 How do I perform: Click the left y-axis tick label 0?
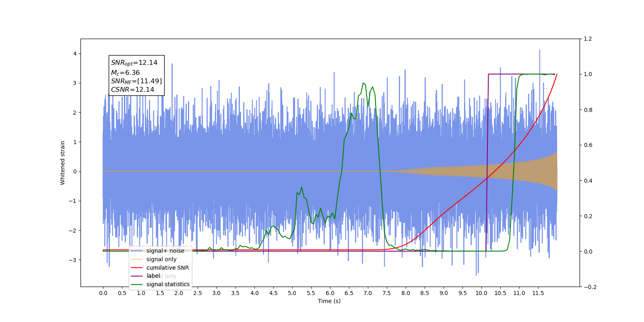[75, 171]
